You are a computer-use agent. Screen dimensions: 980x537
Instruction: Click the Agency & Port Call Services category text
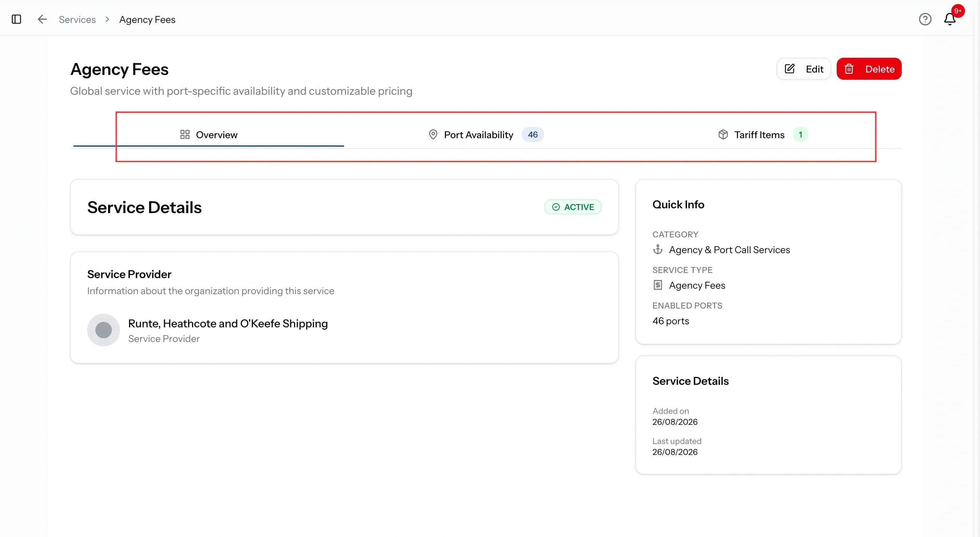[729, 250]
